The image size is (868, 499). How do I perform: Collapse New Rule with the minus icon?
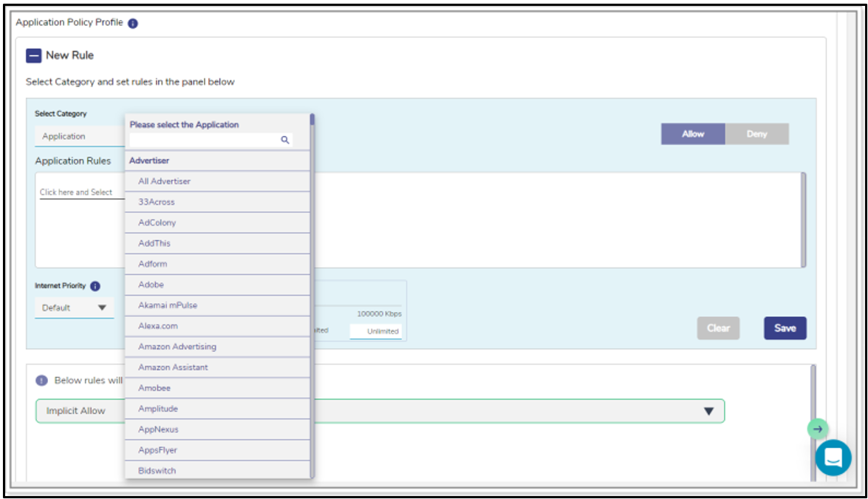33,55
